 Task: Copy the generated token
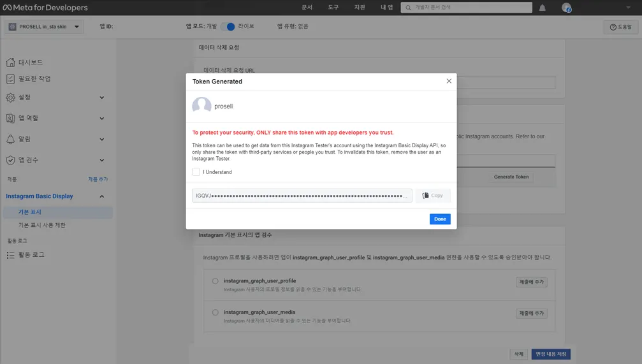click(433, 196)
